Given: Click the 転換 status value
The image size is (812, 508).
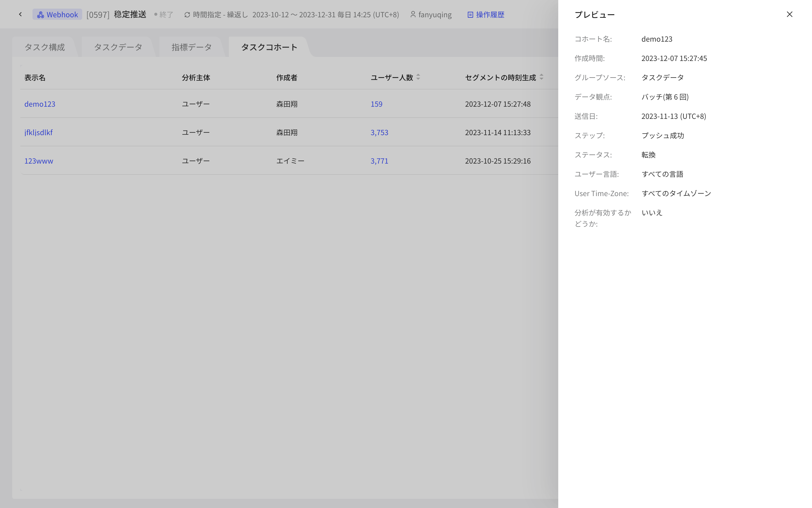Looking at the screenshot, I should [649, 155].
